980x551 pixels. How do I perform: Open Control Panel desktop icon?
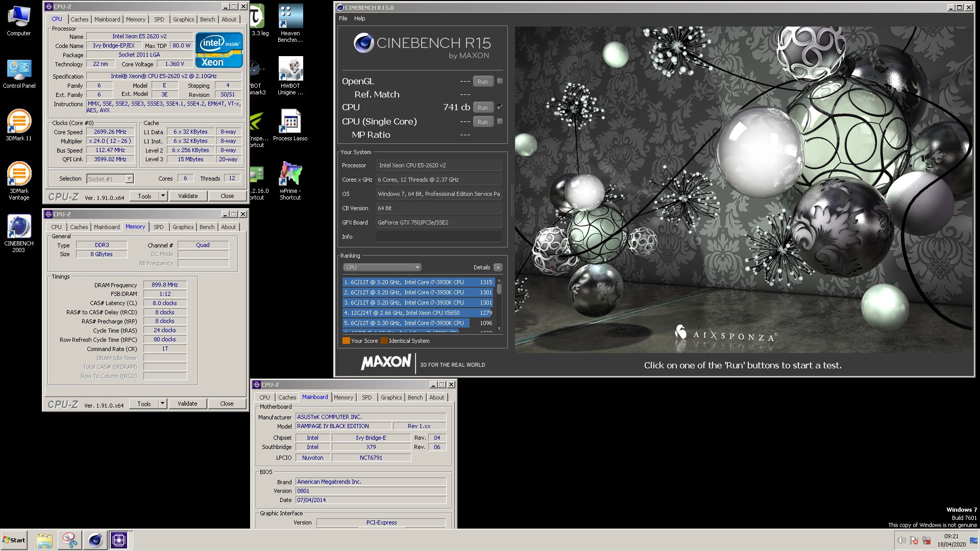click(19, 74)
